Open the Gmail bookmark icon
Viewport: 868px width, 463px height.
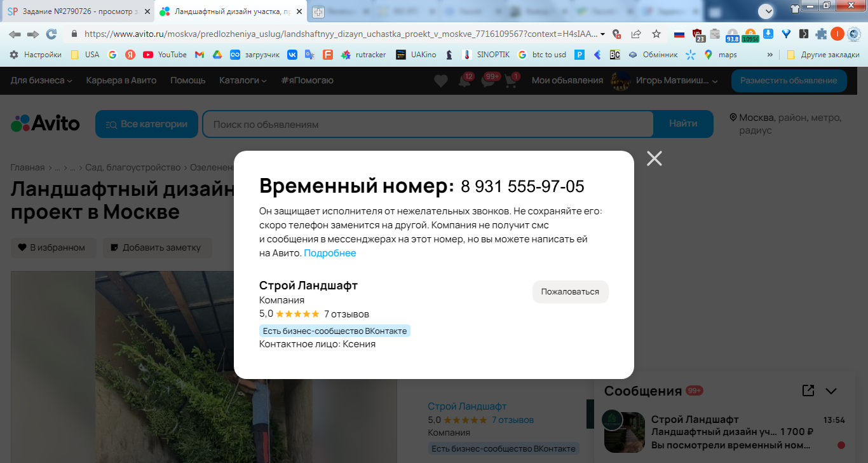pos(200,55)
